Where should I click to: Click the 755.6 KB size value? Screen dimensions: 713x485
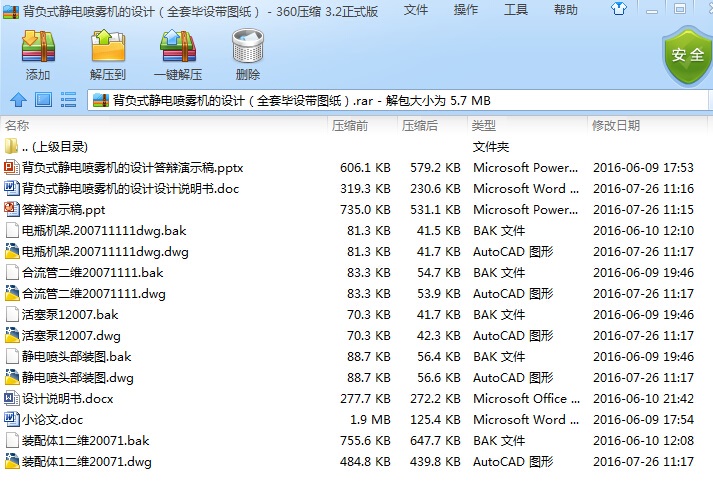[365, 440]
